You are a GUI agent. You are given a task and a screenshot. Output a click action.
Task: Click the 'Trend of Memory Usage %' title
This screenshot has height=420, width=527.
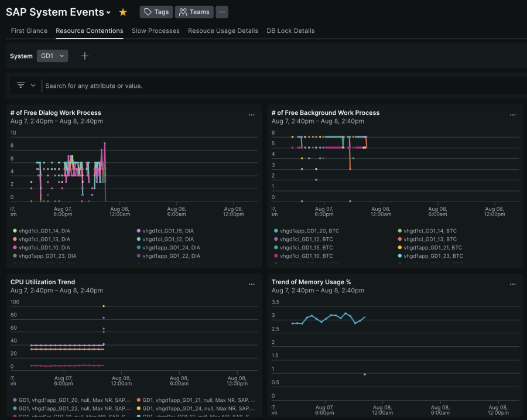pyautogui.click(x=312, y=282)
